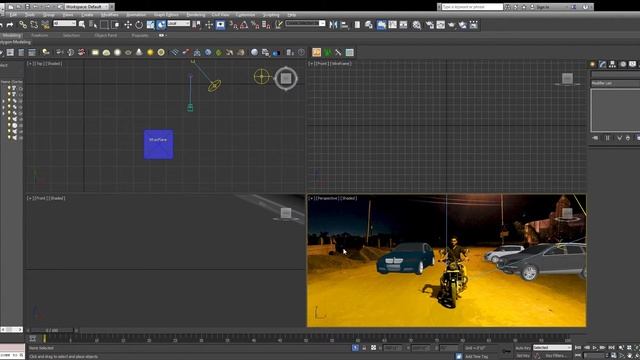
Task: Toggle the 3D Snaps icon
Action: pyautogui.click(x=233, y=25)
